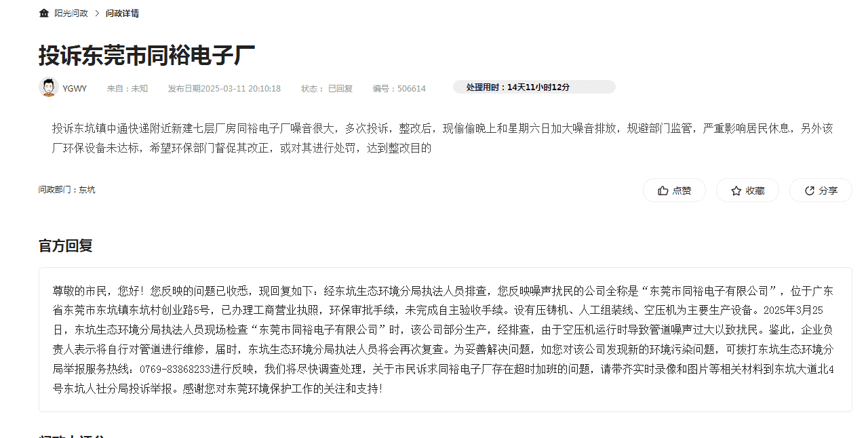This screenshot has height=438, width=868.
Task: Click the user avatar thumbnail
Action: point(48,87)
